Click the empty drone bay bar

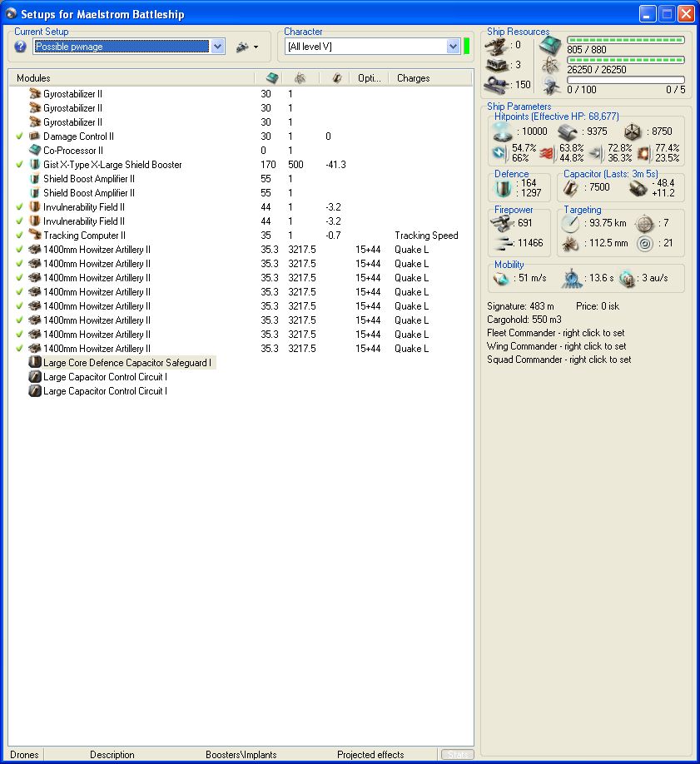pos(626,80)
